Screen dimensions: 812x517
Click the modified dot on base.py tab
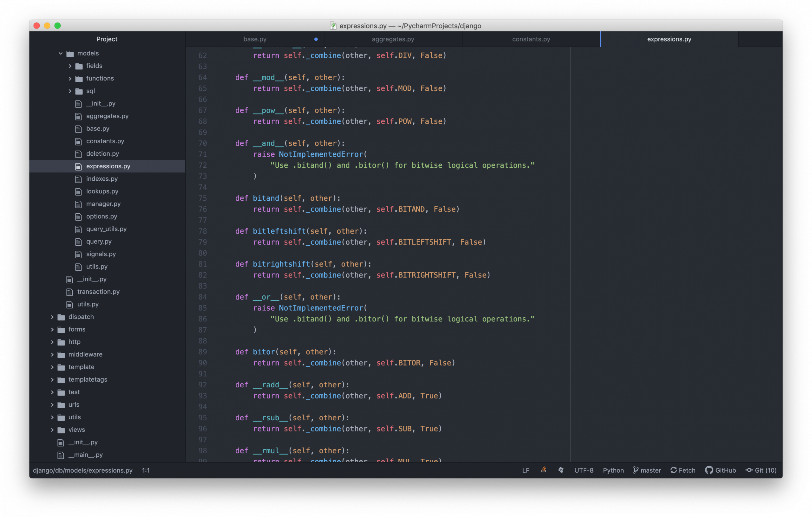pos(316,39)
